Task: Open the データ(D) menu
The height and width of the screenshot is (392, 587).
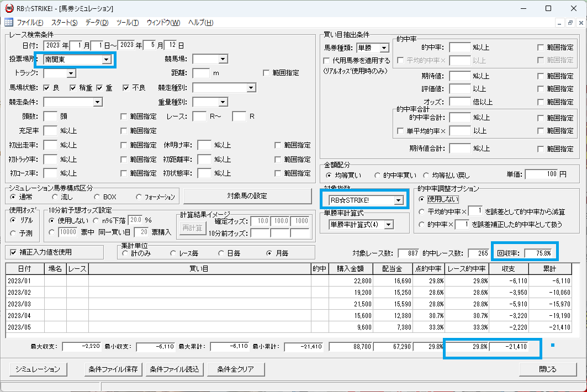Action: tap(97, 23)
